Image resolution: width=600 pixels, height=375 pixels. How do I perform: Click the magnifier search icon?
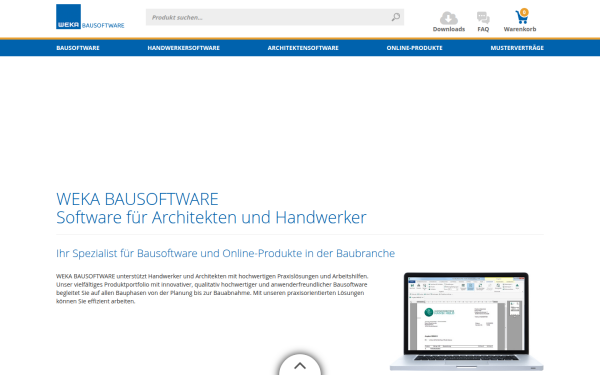click(396, 17)
